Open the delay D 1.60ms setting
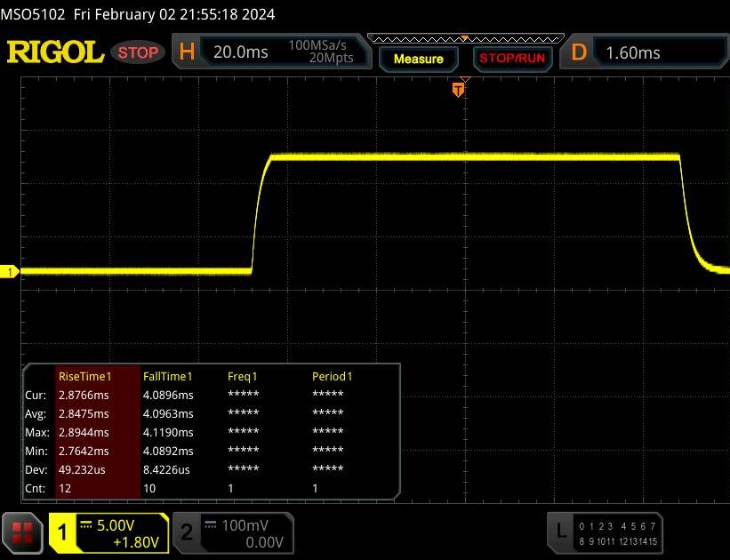The image size is (730, 560). coord(646,52)
